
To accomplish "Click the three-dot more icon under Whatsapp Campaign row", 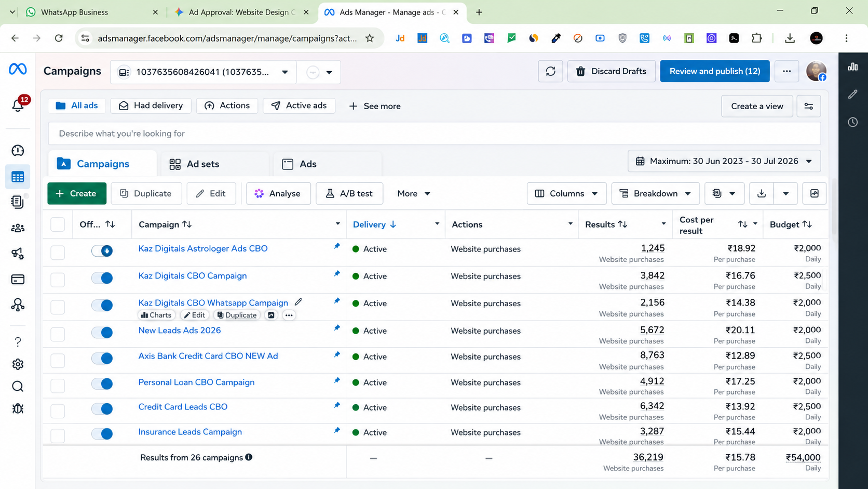I will [x=289, y=315].
